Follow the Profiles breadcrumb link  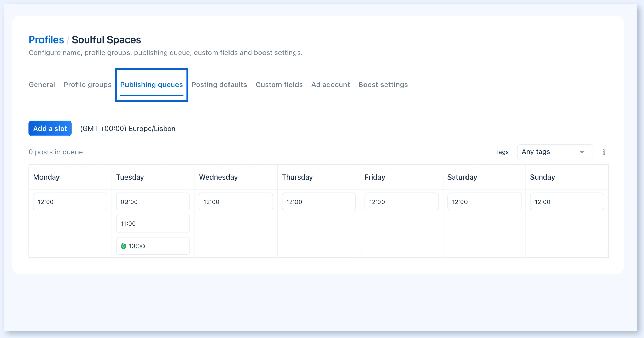click(46, 40)
